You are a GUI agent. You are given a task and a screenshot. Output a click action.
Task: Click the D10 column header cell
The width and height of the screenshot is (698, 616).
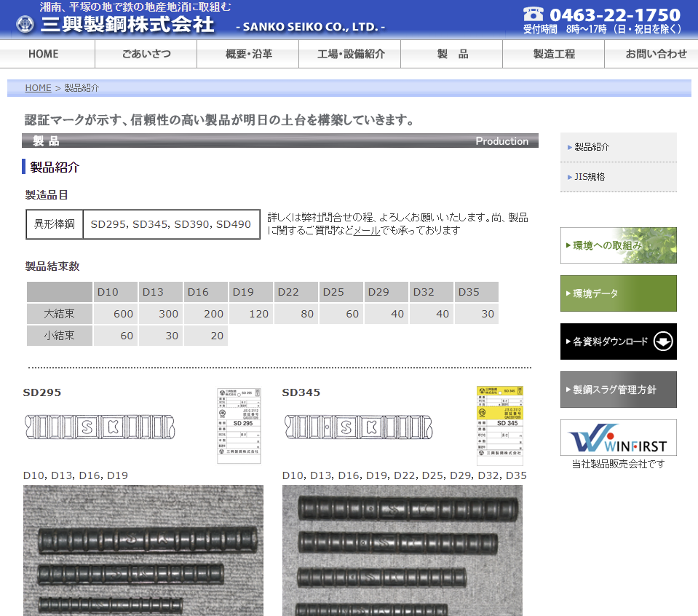[115, 292]
